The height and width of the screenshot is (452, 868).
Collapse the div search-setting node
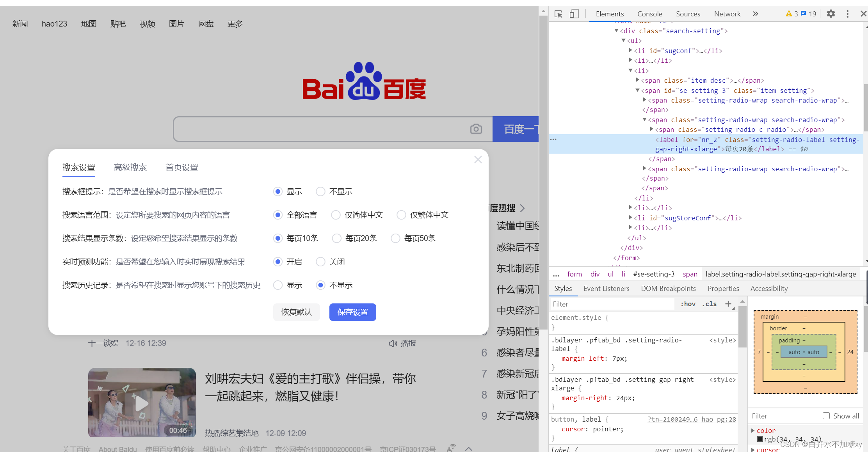(616, 30)
